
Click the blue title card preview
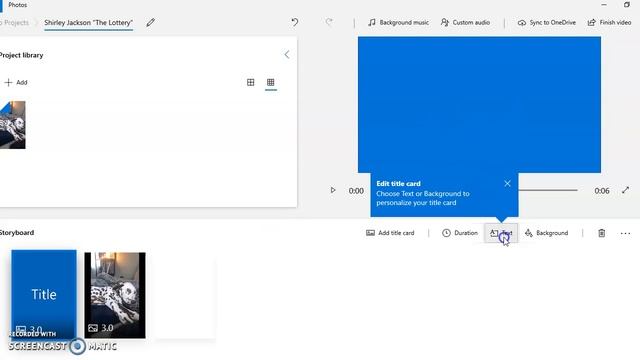[x=479, y=104]
